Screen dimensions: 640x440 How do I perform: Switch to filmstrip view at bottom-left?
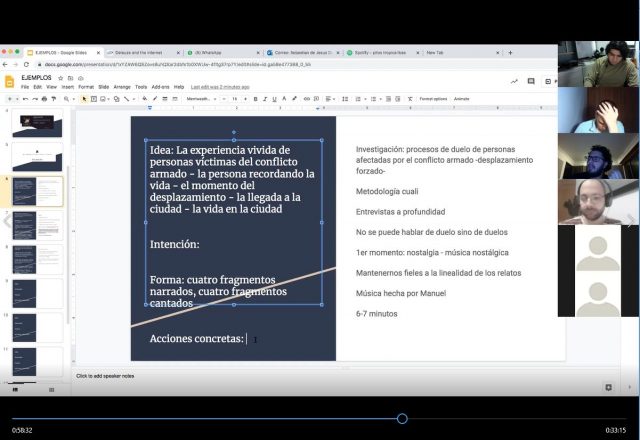pyautogui.click(x=14, y=388)
